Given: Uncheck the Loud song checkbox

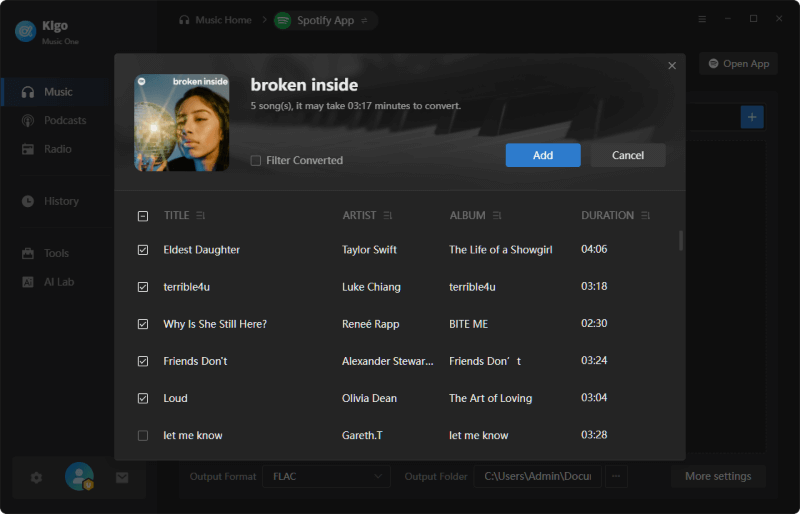Looking at the screenshot, I should point(143,399).
